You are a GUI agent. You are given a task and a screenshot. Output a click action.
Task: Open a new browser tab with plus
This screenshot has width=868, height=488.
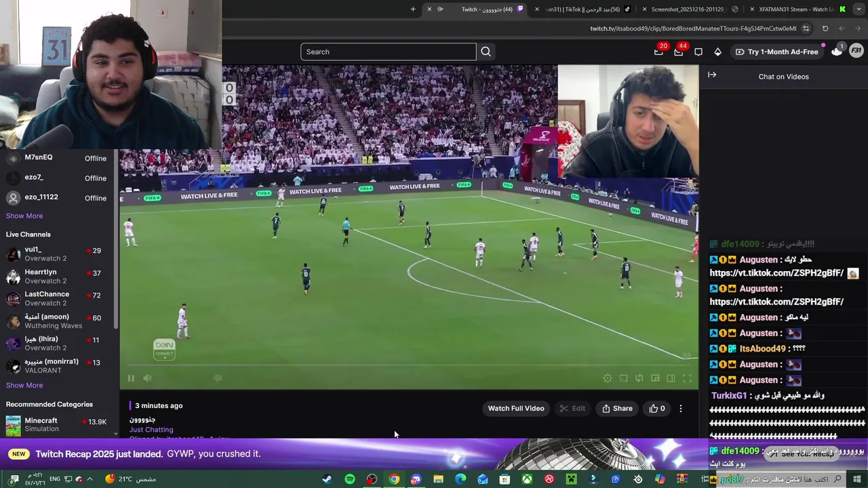(x=413, y=9)
